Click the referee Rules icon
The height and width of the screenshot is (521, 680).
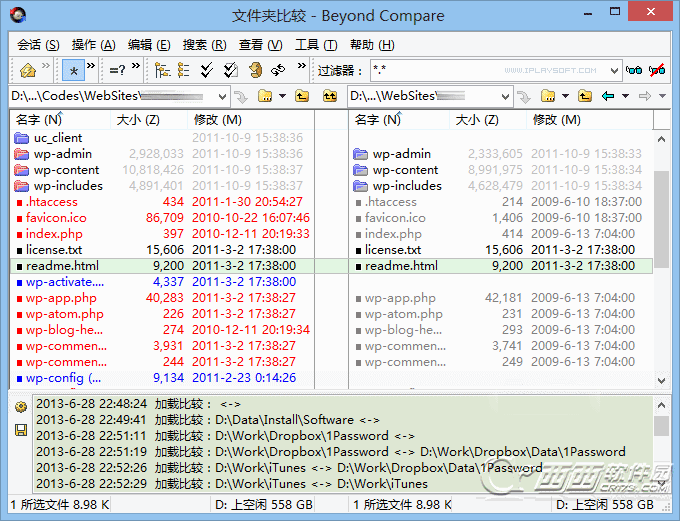point(255,70)
